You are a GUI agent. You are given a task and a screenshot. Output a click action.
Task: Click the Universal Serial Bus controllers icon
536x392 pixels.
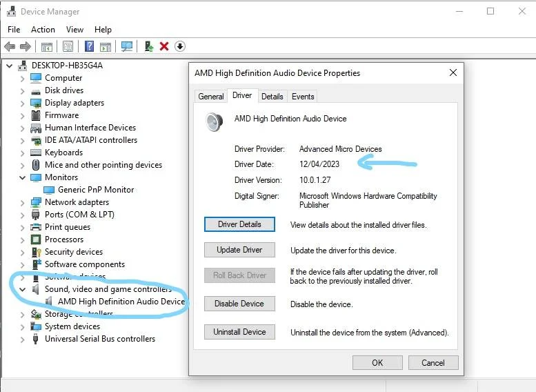[x=35, y=339]
